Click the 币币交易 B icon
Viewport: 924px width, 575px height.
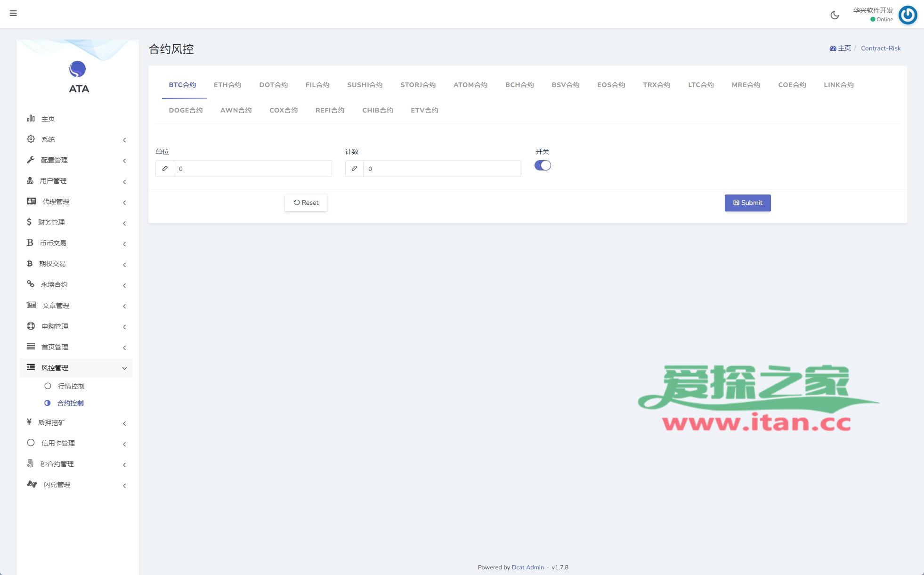click(x=30, y=243)
